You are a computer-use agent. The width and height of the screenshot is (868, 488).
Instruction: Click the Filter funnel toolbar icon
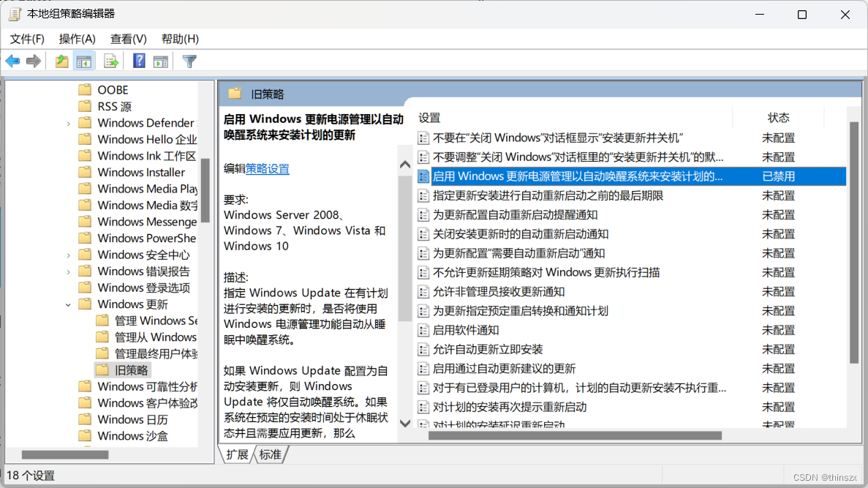point(189,61)
